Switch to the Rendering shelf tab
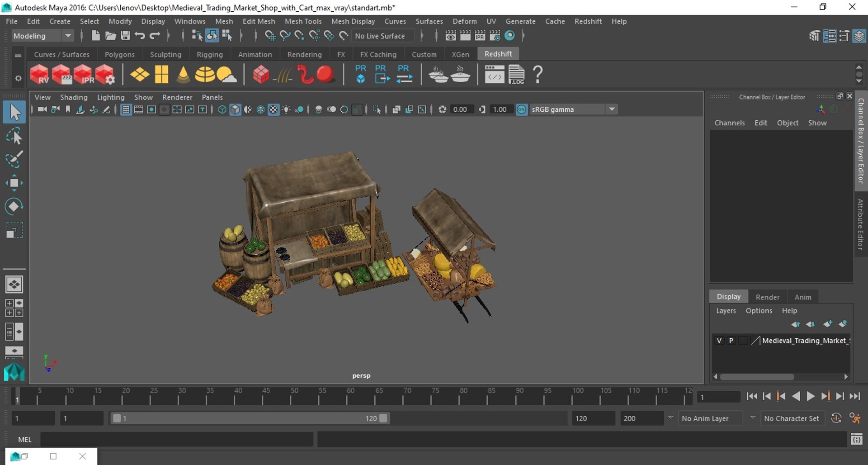 tap(304, 54)
